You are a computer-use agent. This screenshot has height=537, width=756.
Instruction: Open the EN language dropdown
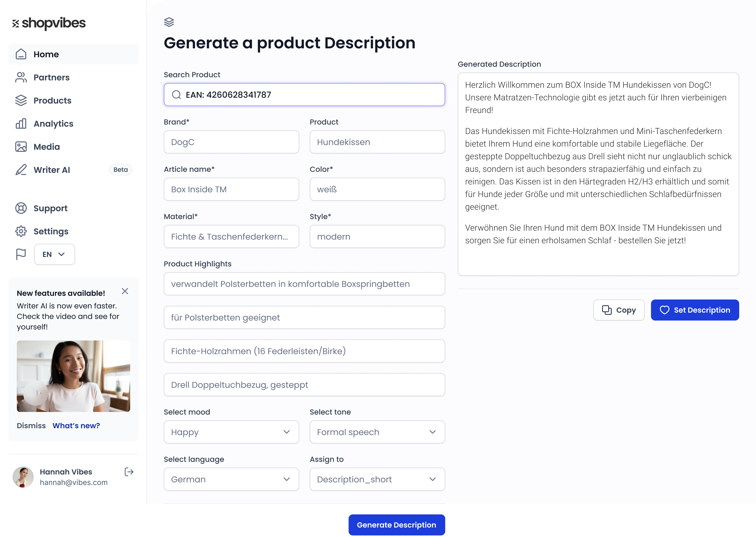55,254
